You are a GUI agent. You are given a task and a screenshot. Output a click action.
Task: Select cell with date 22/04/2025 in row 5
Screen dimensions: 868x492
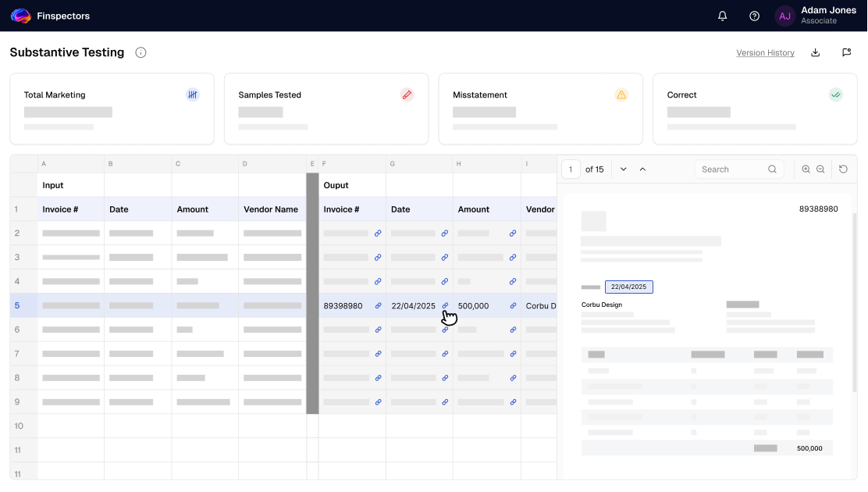pyautogui.click(x=419, y=306)
